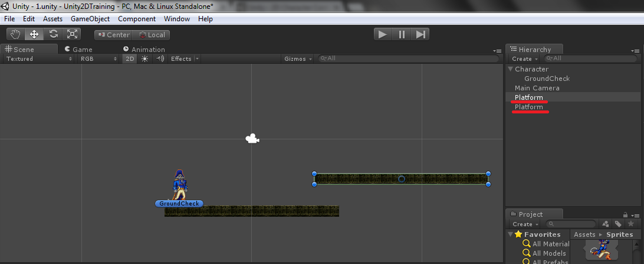Screen dimensions: 644x264
Task: Open the Textured draw mode dropdown
Action: (x=38, y=59)
